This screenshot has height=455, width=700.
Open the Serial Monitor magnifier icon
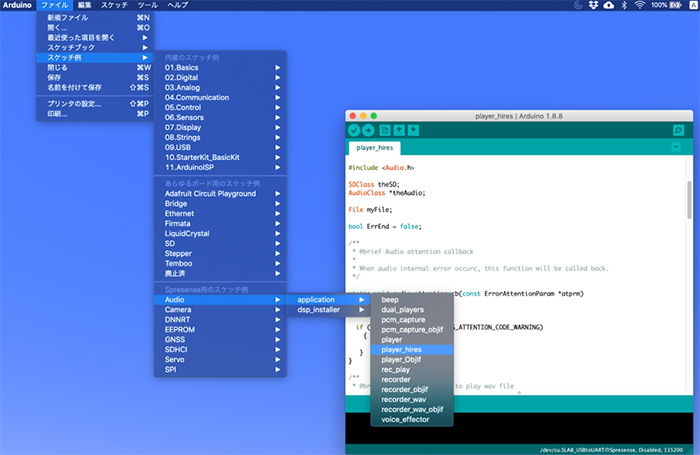(x=679, y=130)
